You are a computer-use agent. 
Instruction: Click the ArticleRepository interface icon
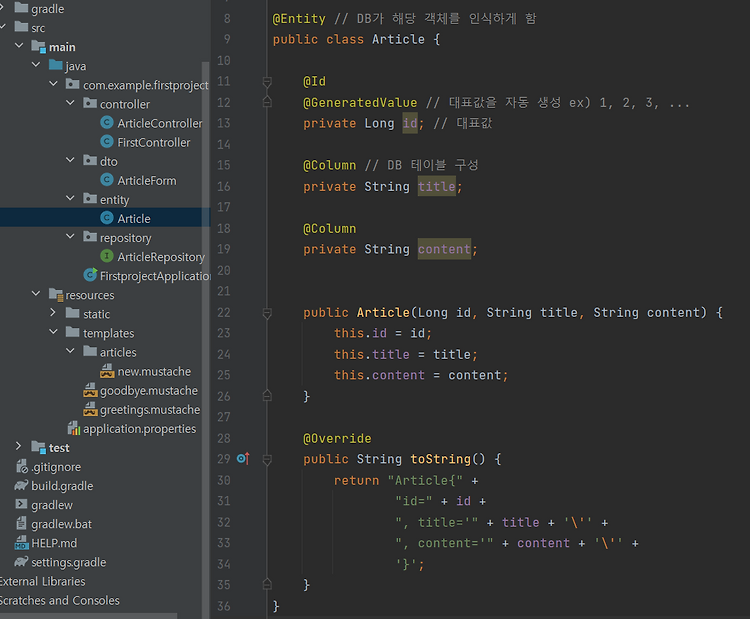107,256
